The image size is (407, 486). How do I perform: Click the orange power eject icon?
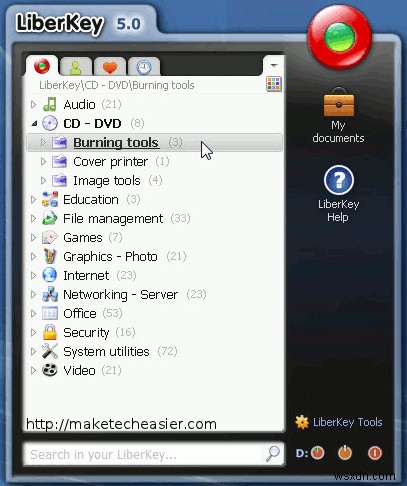(345, 453)
